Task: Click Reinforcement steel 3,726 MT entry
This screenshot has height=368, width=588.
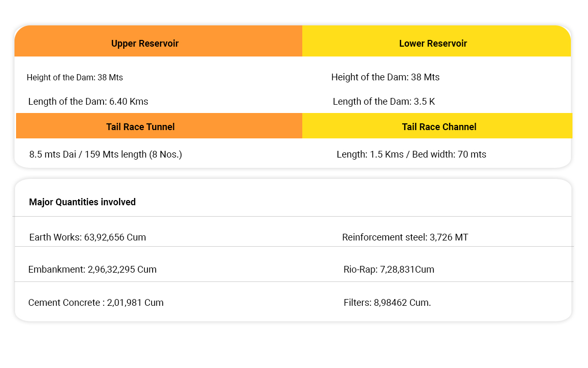Action: pos(405,237)
